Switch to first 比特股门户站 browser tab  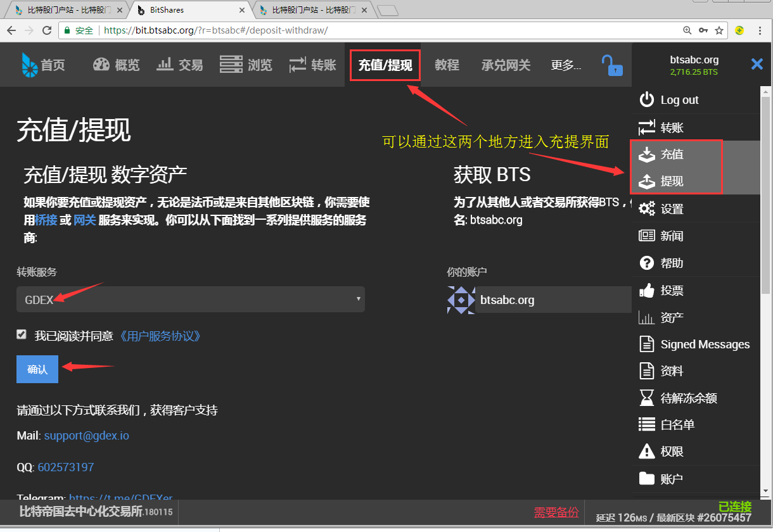(67, 10)
